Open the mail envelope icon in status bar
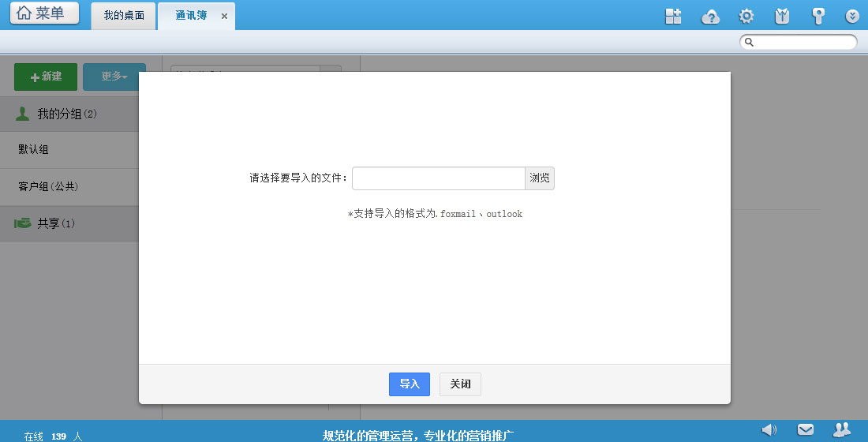This screenshot has height=442, width=868. tap(806, 429)
